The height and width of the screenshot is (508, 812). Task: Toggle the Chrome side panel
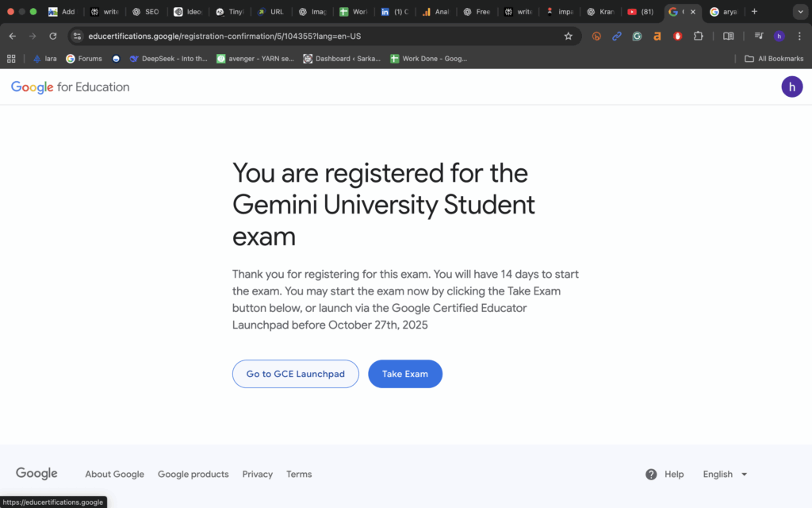click(x=728, y=37)
